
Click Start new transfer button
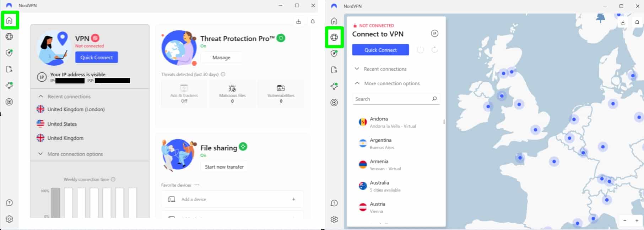click(x=224, y=166)
